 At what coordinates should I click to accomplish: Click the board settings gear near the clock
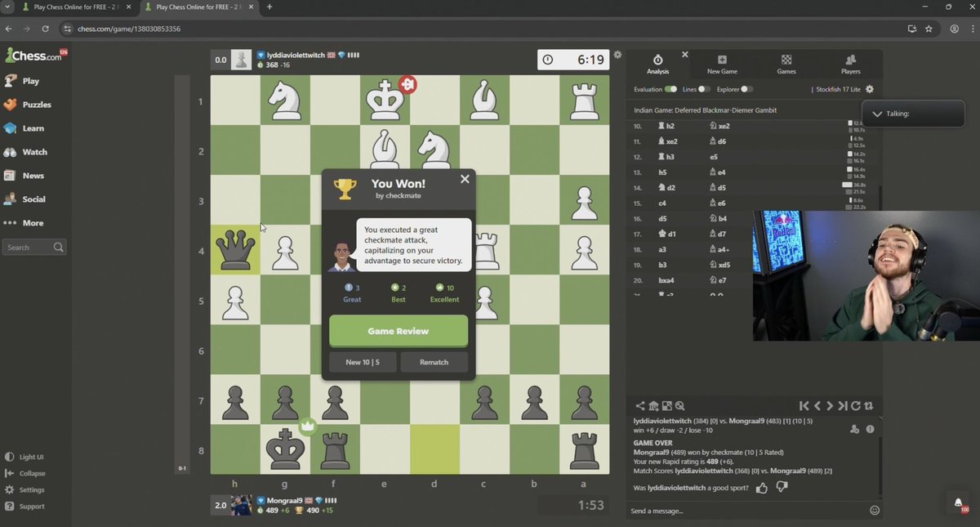[x=617, y=55]
